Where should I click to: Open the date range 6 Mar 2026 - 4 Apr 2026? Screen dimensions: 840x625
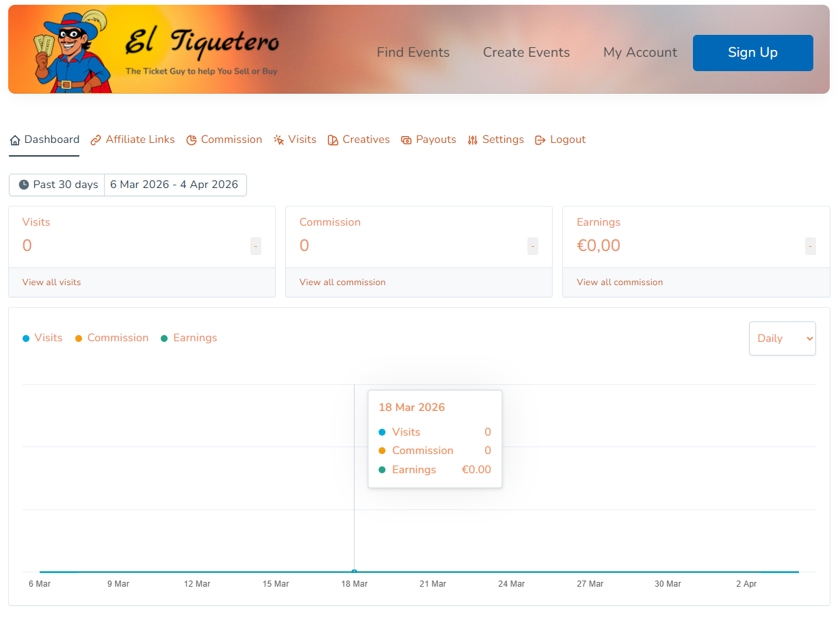click(x=174, y=185)
